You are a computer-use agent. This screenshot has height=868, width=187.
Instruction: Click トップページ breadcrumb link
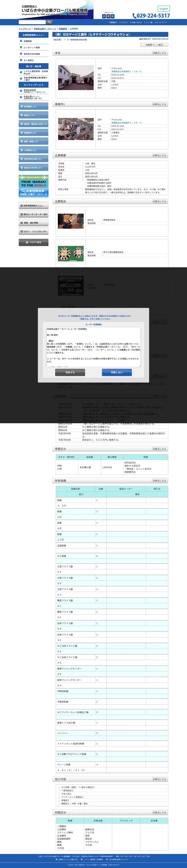click(25, 29)
